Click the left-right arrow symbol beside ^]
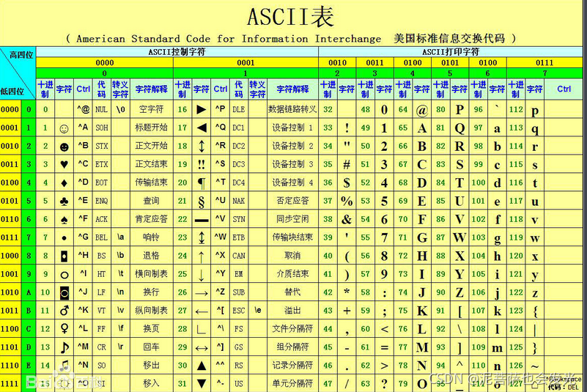Screen dimensions: 587x392 point(202,348)
